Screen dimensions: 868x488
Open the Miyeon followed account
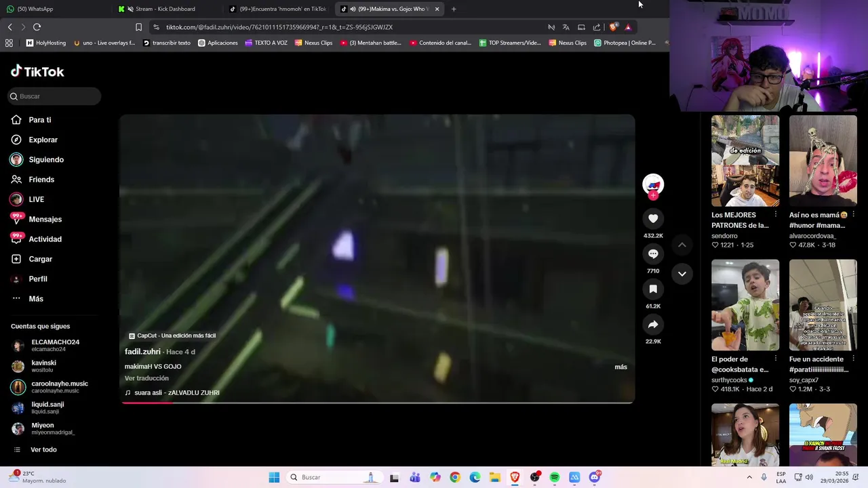pos(54,428)
